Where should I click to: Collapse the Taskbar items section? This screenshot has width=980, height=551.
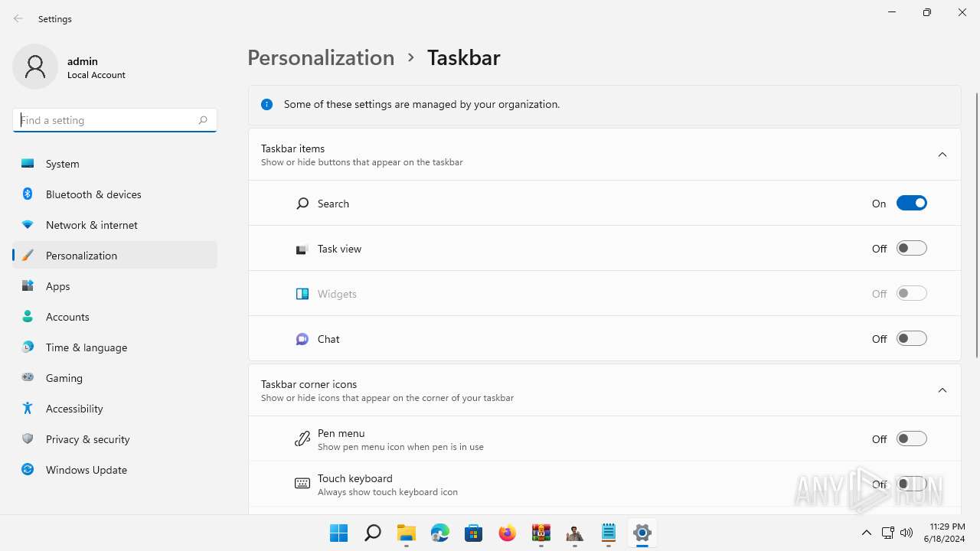coord(942,155)
